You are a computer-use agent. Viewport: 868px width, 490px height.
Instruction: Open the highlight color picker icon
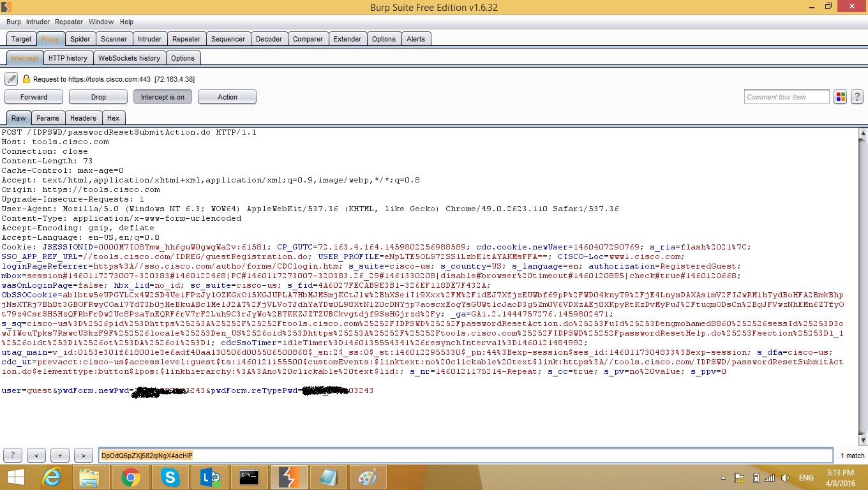point(841,97)
